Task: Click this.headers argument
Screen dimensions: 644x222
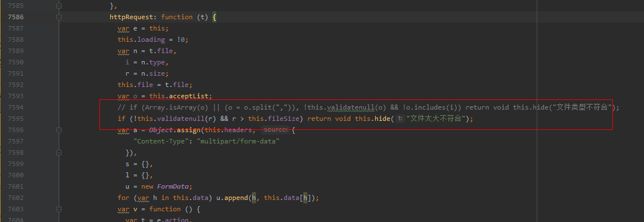Action: click(x=228, y=130)
